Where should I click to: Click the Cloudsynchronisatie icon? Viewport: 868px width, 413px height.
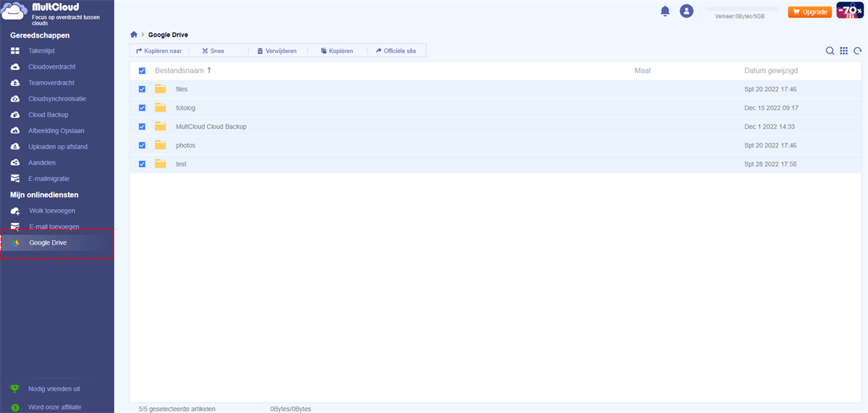coord(15,98)
